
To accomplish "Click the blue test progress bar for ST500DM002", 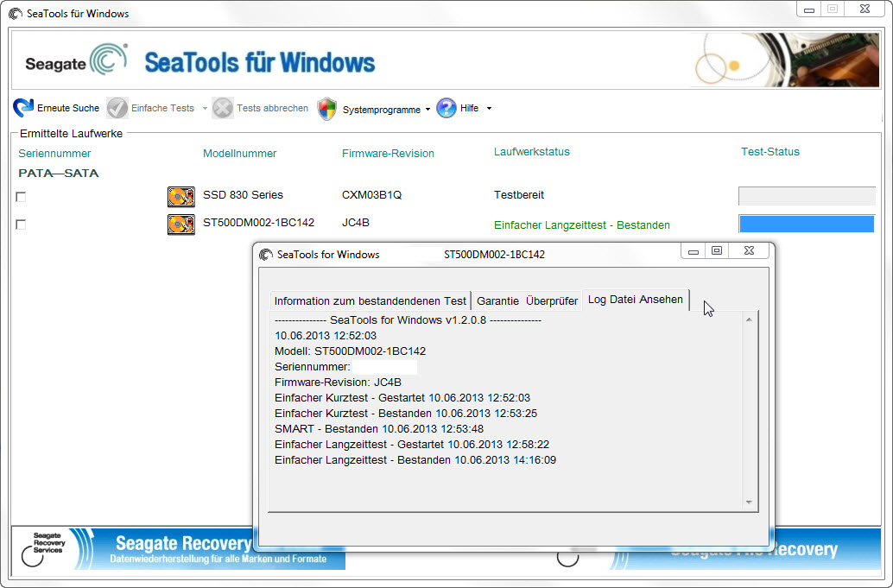I will 807,224.
